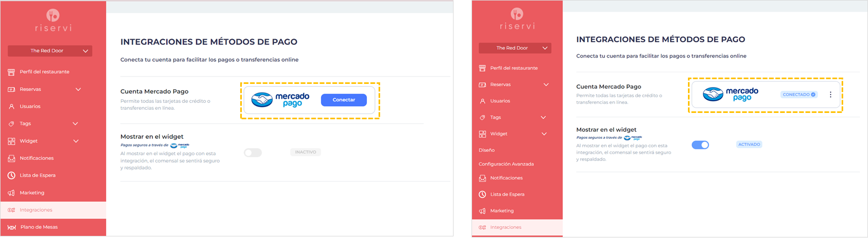
Task: Open the three-dot menu beside CONECTADO badge
Action: click(x=831, y=94)
